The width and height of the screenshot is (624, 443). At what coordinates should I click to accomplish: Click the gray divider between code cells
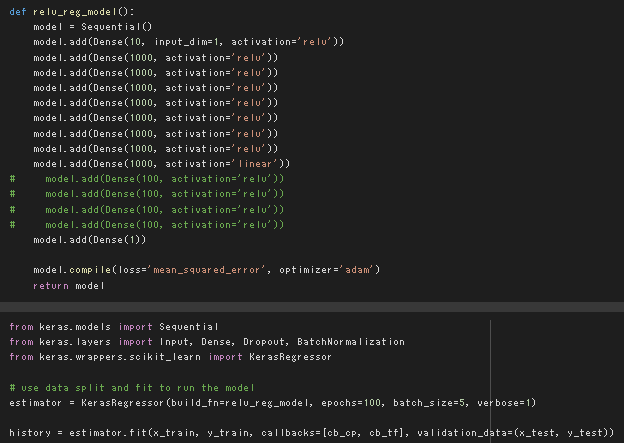click(312, 305)
